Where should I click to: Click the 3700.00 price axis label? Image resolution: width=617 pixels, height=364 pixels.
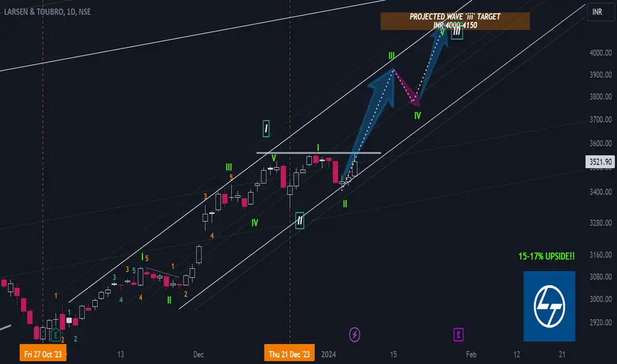600,120
